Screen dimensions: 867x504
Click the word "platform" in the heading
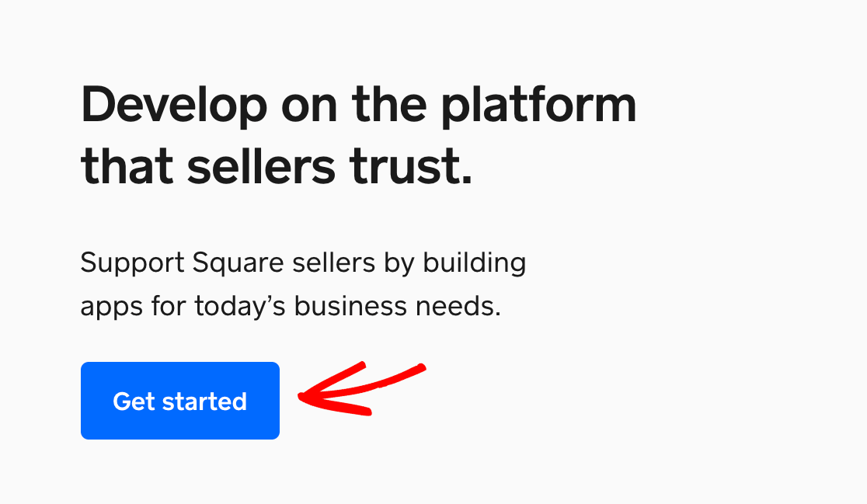pos(538,106)
